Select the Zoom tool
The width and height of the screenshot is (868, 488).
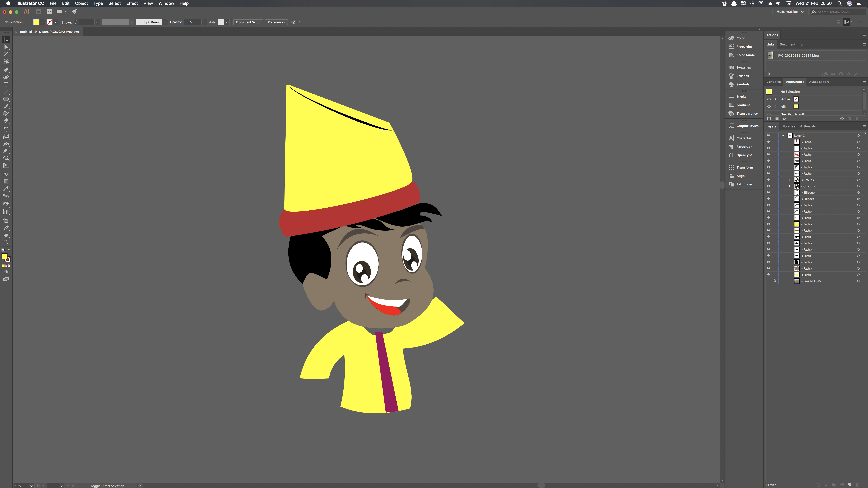click(6, 242)
